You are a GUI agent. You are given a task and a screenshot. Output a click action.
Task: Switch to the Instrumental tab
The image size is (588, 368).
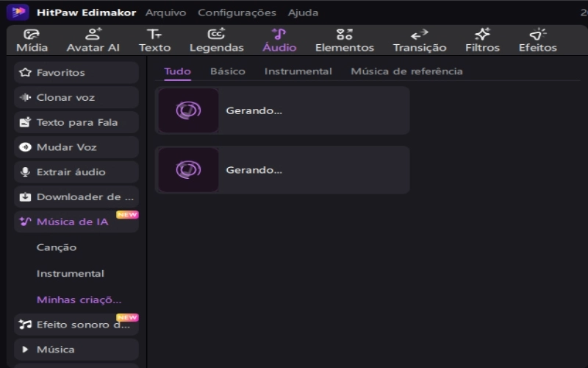tap(298, 71)
